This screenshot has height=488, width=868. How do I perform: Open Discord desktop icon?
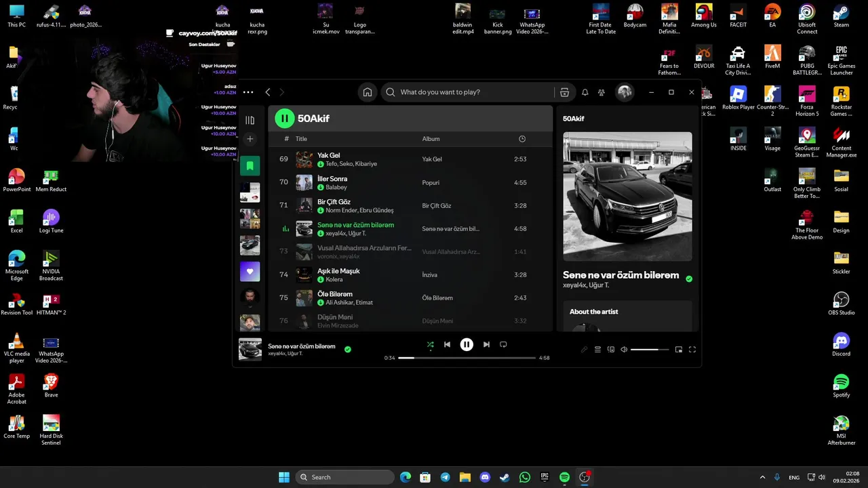(841, 344)
